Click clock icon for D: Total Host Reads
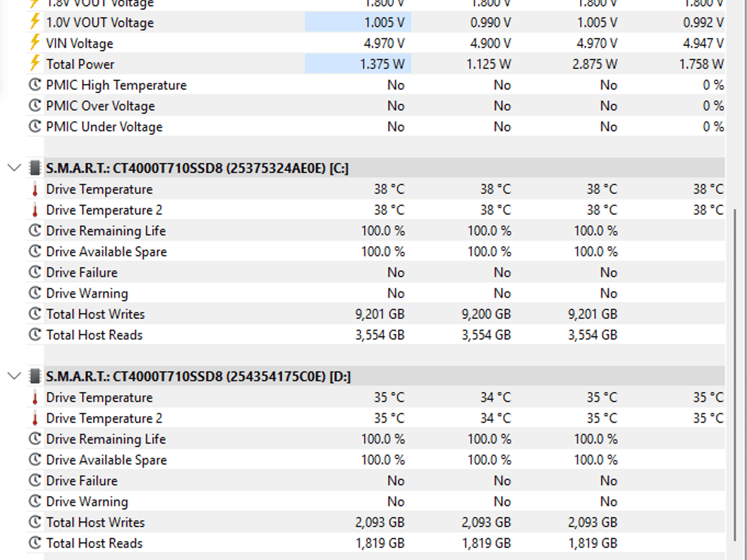 tap(35, 542)
